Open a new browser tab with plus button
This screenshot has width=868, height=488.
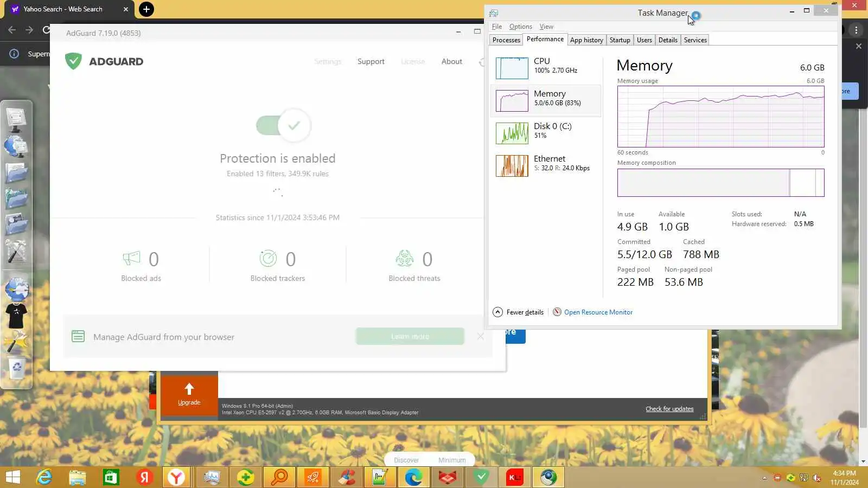pyautogui.click(x=146, y=9)
